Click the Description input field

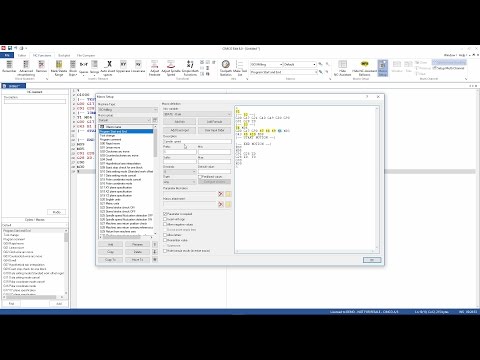(197, 141)
